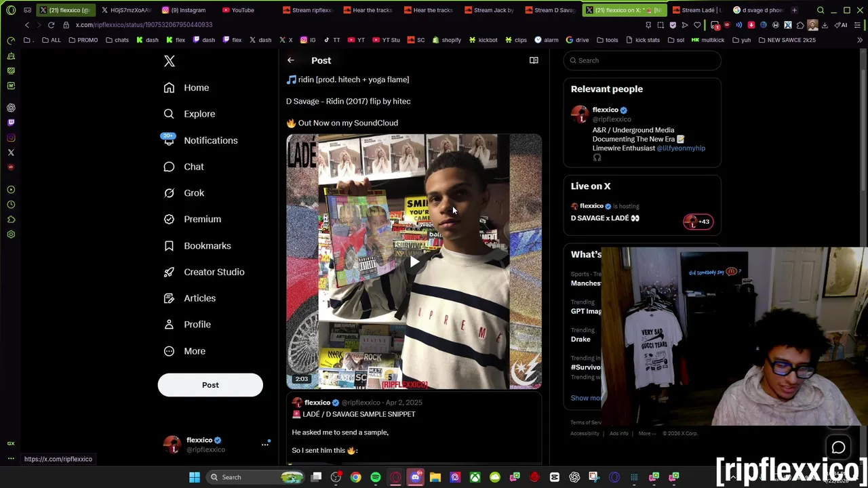This screenshot has height=488, width=868.
Task: Open @lilyeonmyhip mention link
Action: click(680, 148)
